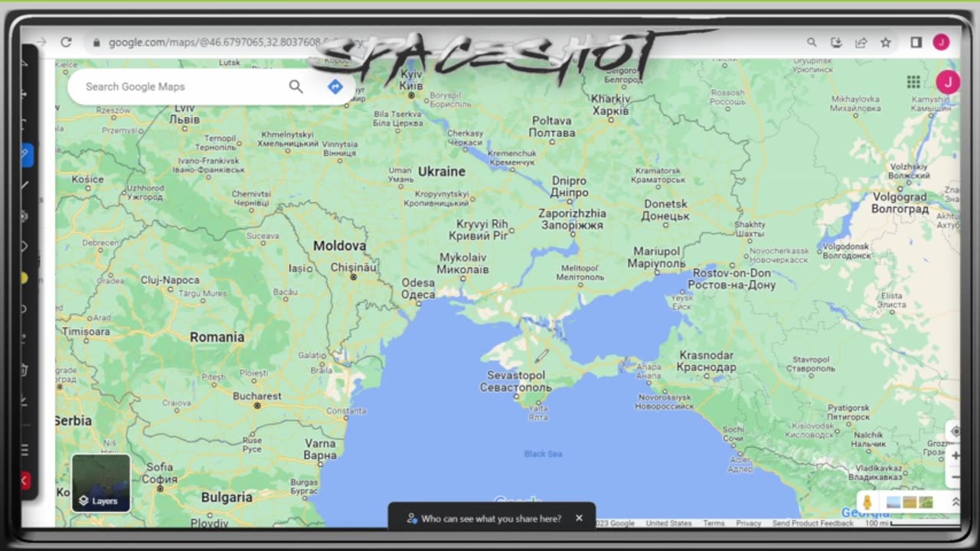Bookmark this page with the star icon
Screen dimensions: 980x551
[886, 43]
